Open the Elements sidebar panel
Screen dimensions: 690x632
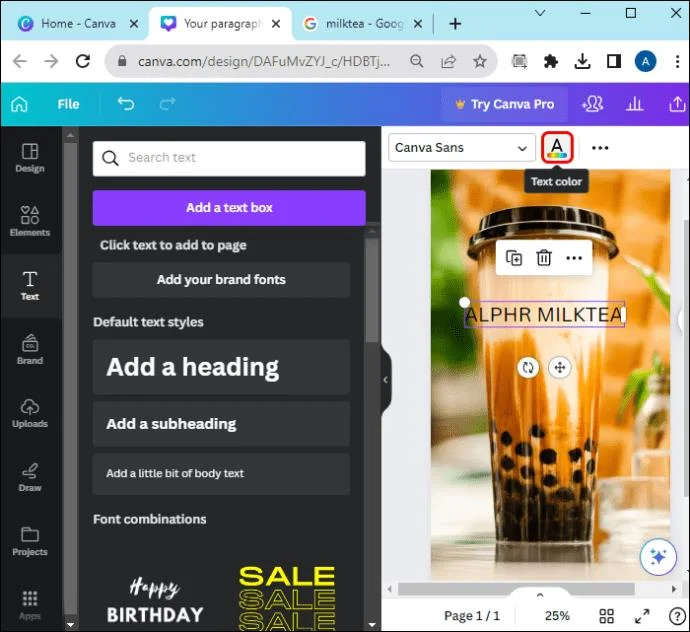point(30,221)
